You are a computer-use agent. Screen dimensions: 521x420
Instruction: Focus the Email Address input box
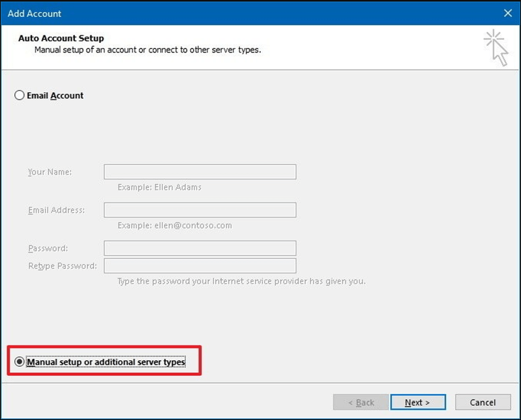(200, 210)
